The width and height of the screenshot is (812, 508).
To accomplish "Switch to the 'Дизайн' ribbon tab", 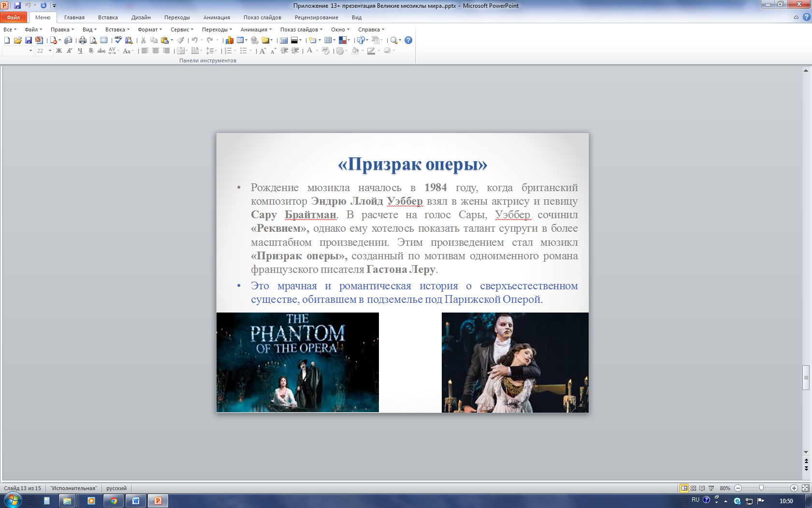I will click(141, 17).
